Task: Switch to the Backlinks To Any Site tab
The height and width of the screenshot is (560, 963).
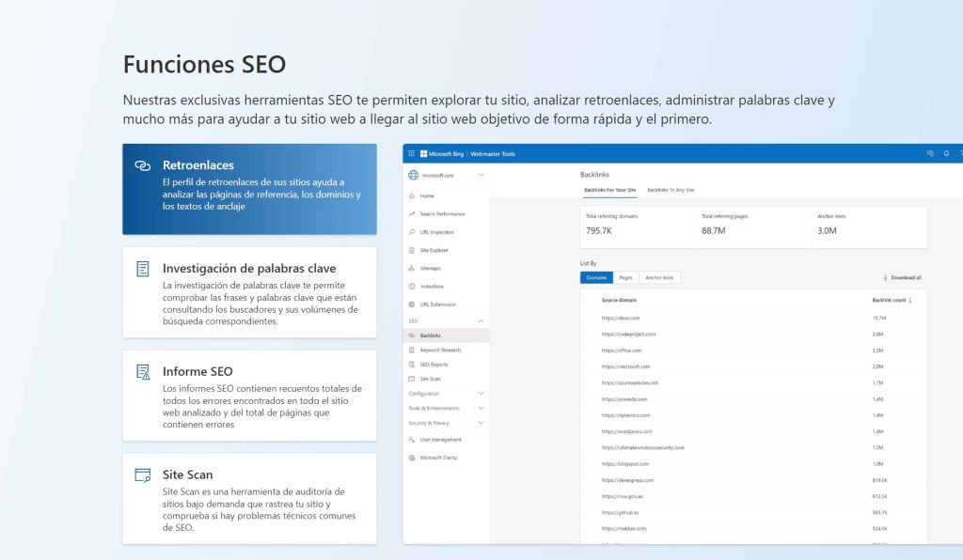Action: click(x=671, y=190)
